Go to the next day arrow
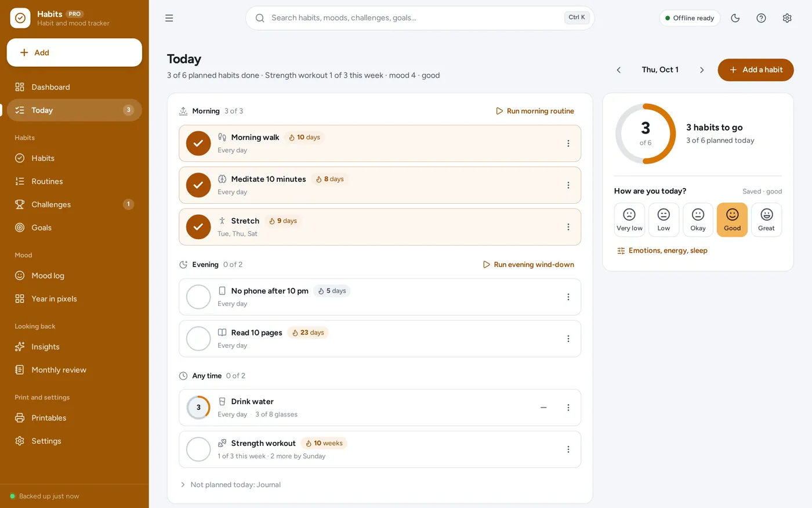This screenshot has width=812, height=508. pos(702,70)
